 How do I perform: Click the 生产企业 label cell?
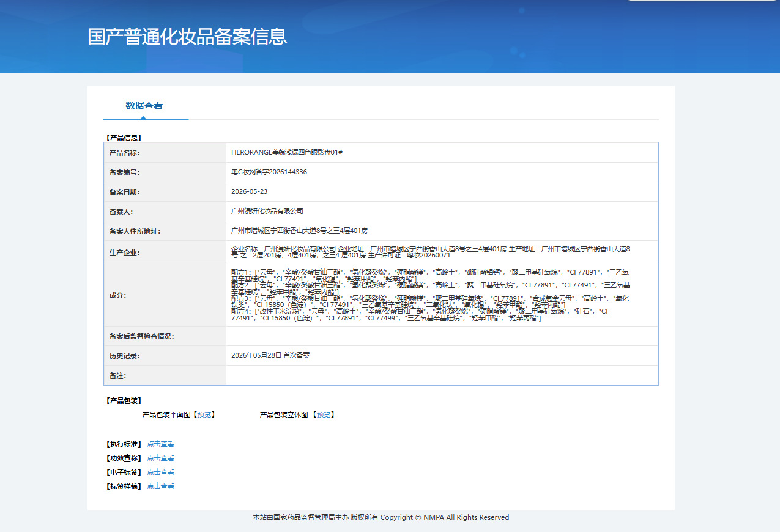(x=165, y=252)
